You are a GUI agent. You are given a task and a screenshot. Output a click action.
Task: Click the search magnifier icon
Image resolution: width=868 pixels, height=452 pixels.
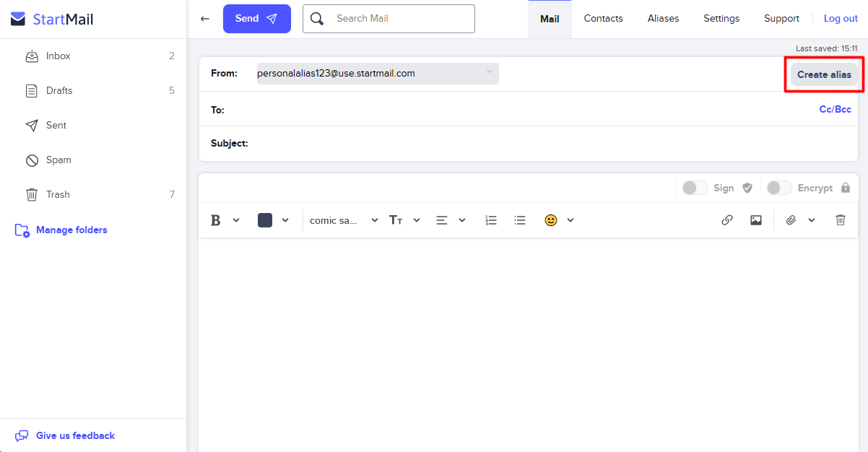point(316,19)
